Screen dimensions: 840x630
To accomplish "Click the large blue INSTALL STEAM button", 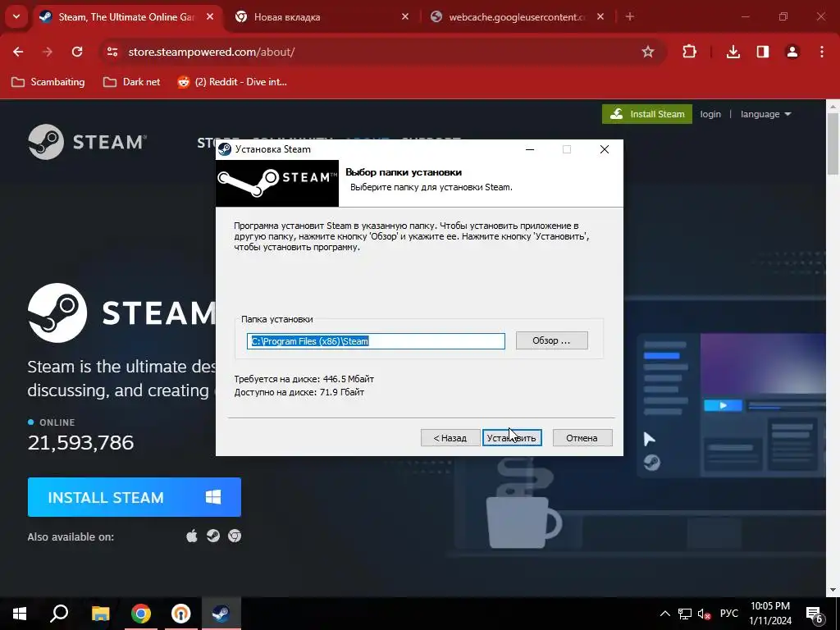I will tap(134, 497).
